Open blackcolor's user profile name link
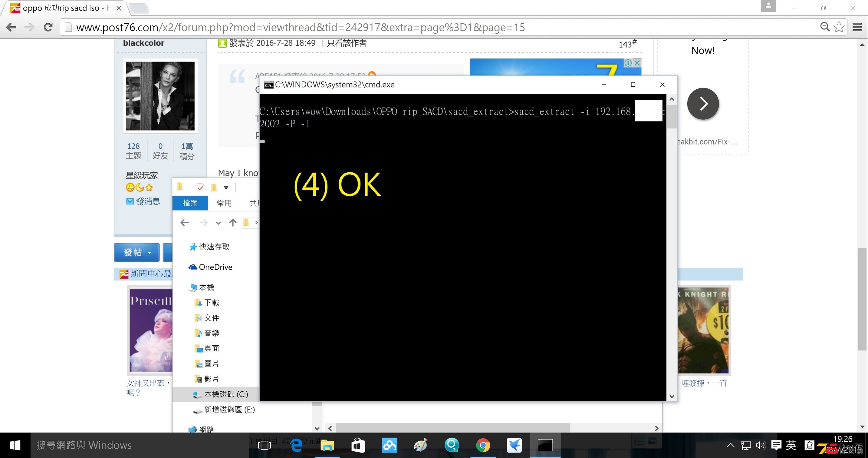Screen dimensions: 868x458 pos(143,43)
